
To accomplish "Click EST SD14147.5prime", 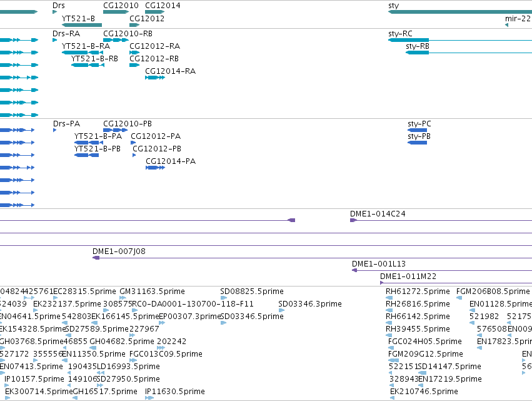I will pyautogui.click(x=449, y=367).
